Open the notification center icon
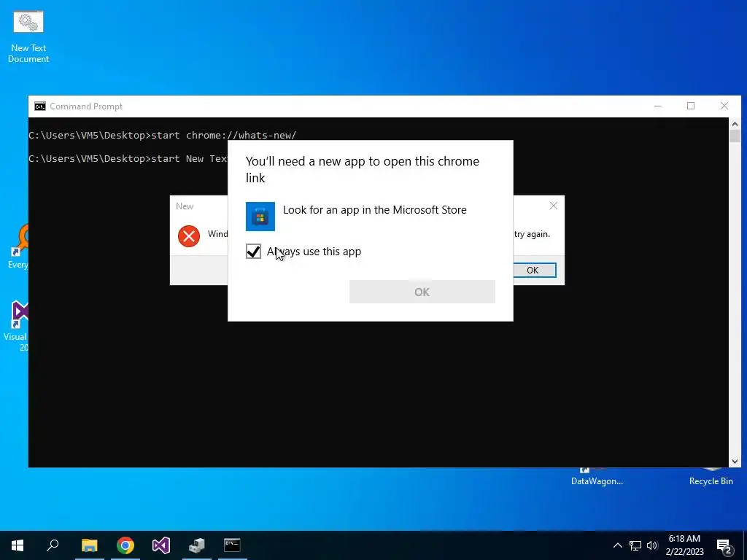Screen dimensions: 747x560 click(724, 547)
